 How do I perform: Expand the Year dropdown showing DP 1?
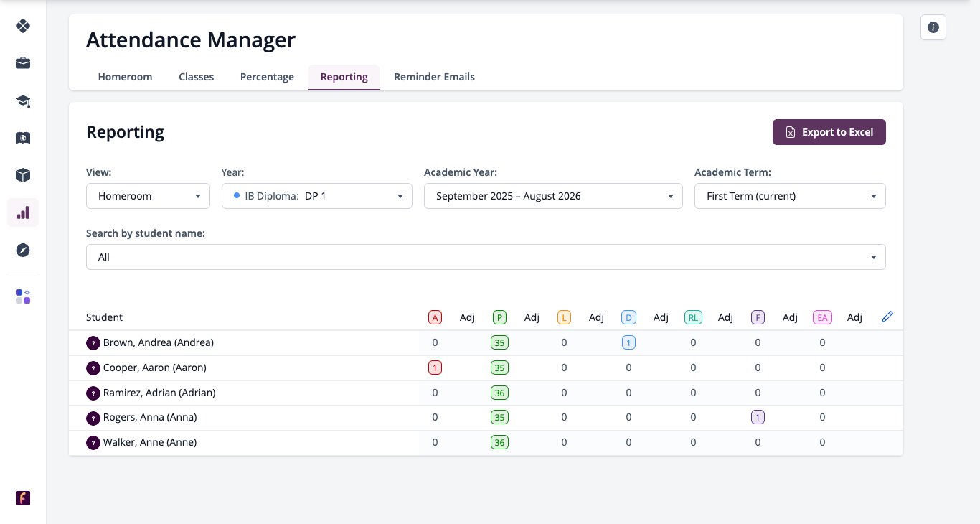317,196
